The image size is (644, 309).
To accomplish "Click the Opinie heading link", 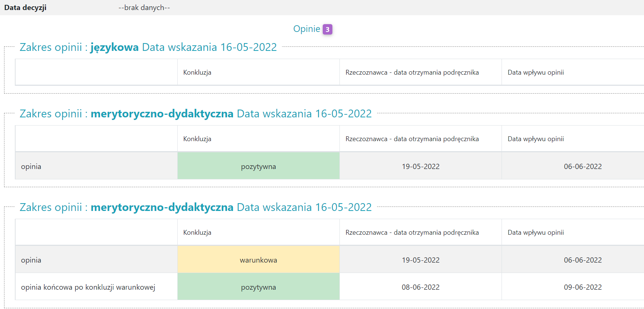I will (306, 29).
